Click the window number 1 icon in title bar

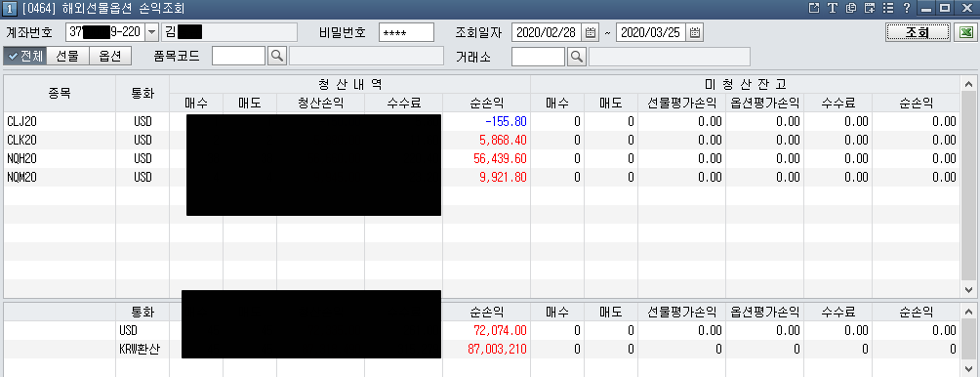pyautogui.click(x=10, y=8)
